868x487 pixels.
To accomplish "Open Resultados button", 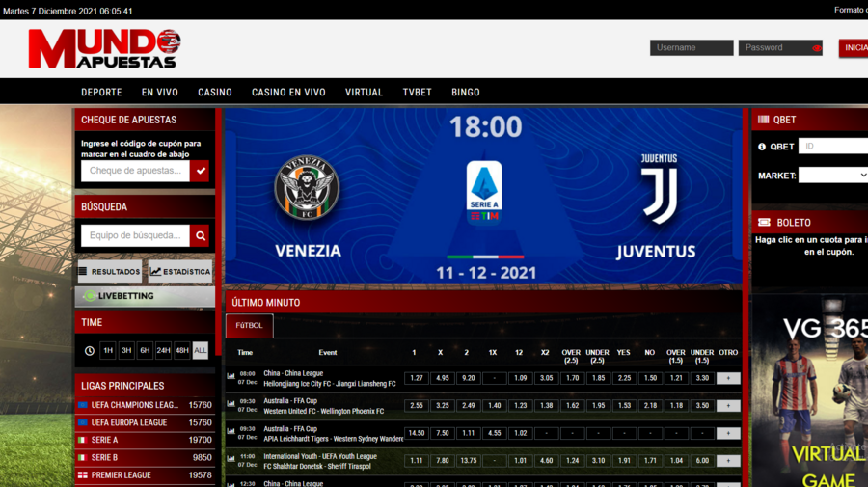I will (x=110, y=272).
